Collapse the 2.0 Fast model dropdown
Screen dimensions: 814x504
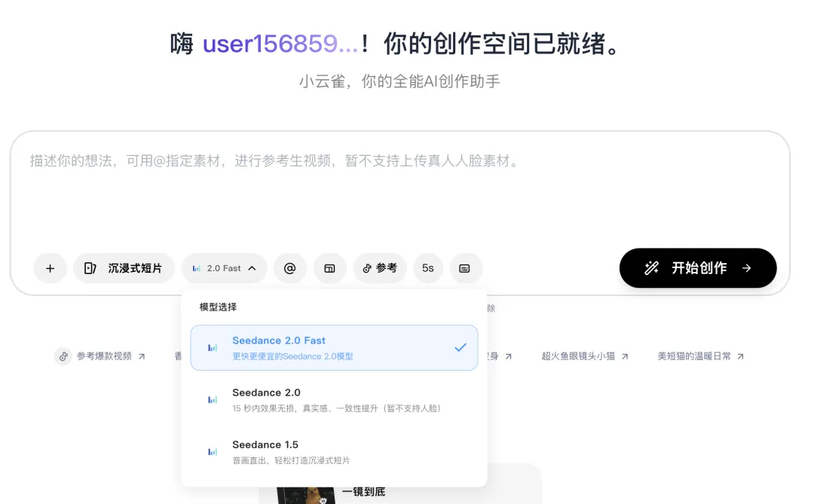(x=225, y=268)
